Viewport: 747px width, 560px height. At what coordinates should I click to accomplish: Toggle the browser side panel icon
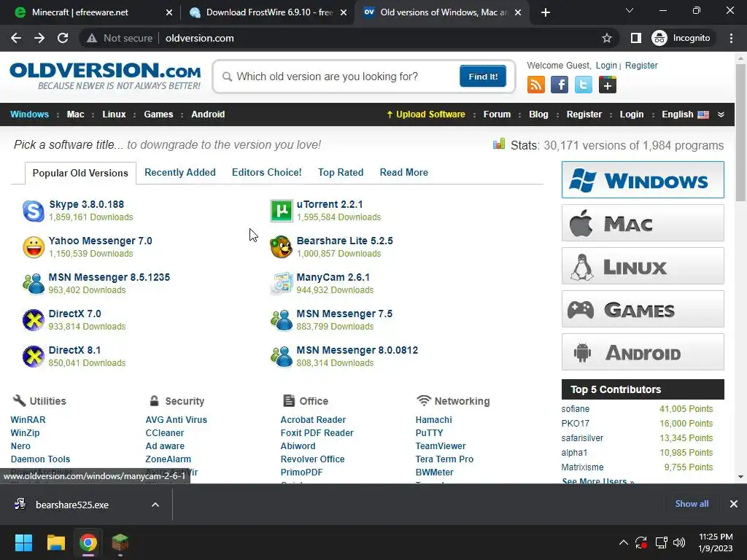(635, 38)
